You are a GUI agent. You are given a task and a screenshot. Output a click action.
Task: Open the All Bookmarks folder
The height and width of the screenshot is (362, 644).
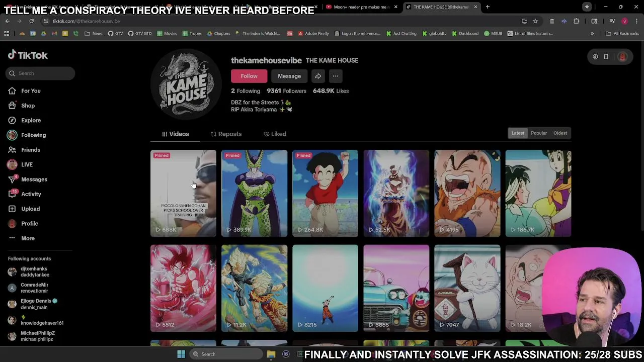point(622,34)
